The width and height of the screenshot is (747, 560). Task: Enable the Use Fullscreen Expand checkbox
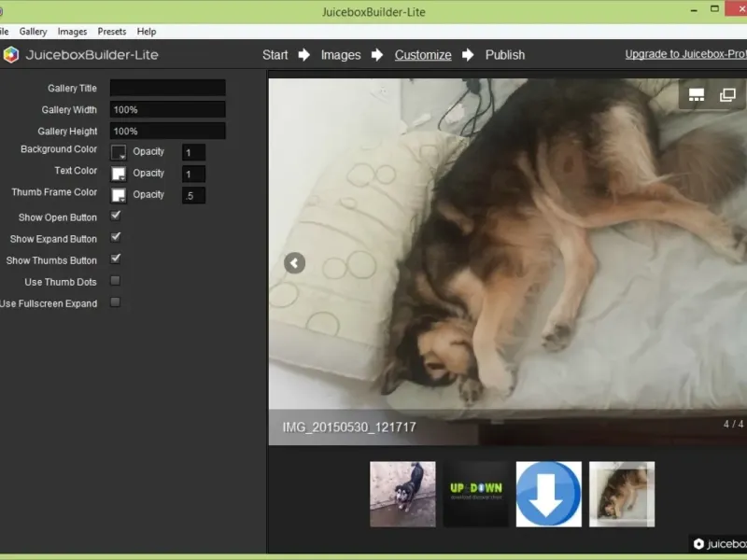pos(115,301)
